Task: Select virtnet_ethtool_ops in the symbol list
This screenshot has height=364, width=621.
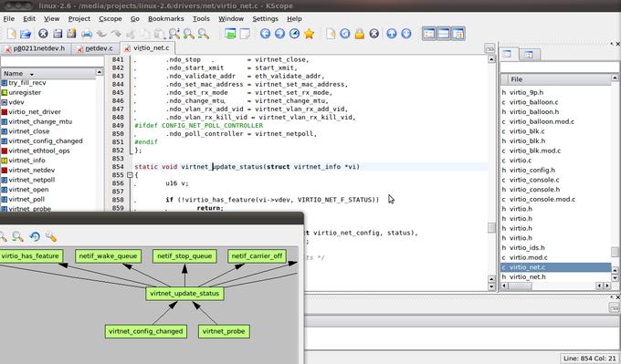Action: 39,151
